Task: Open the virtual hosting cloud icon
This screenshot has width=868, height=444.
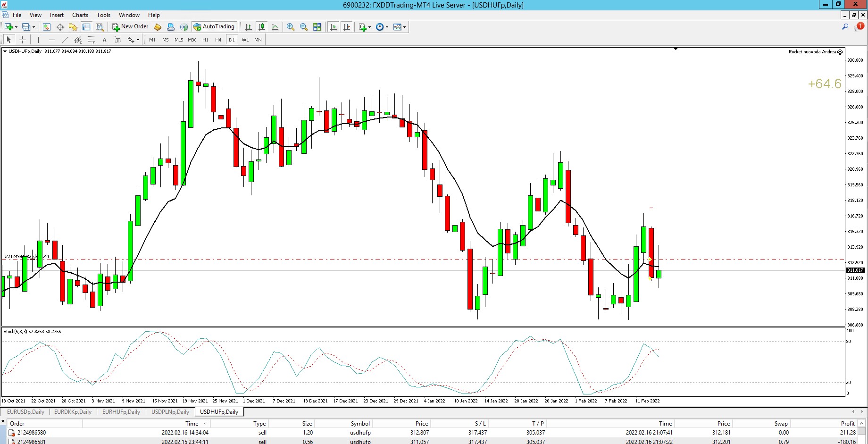Action: [x=171, y=27]
